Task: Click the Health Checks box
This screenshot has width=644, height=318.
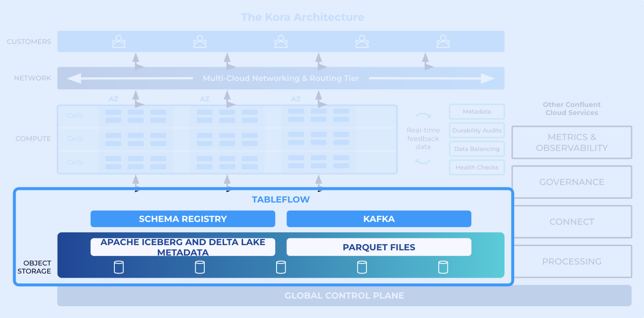Action: pos(477,168)
